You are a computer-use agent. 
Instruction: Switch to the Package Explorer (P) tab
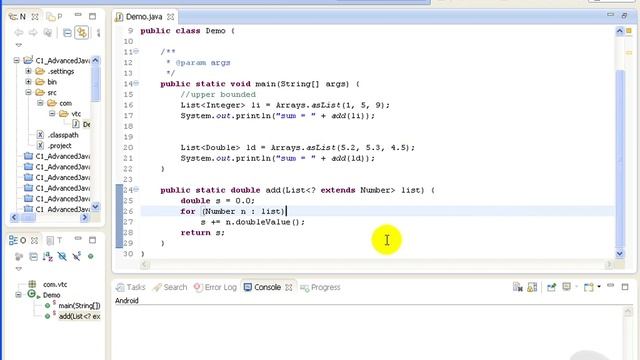click(55, 17)
